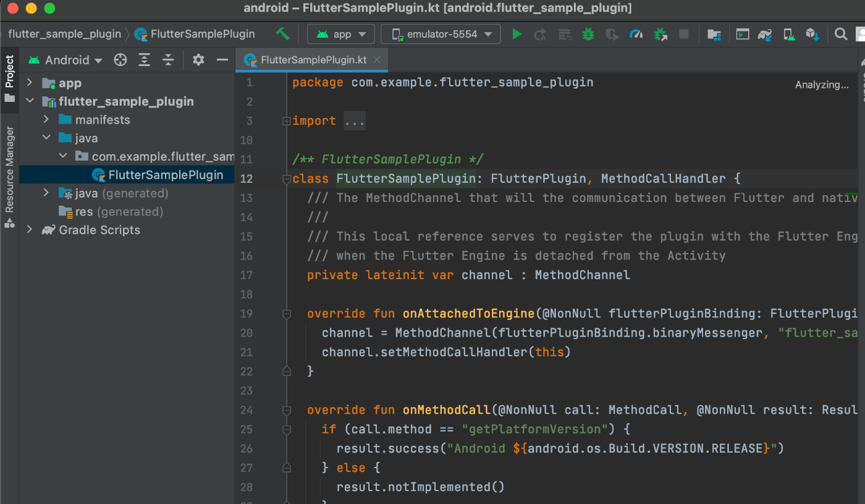Image resolution: width=865 pixels, height=504 pixels.
Task: Open the AVD Manager device icon
Action: point(789,34)
